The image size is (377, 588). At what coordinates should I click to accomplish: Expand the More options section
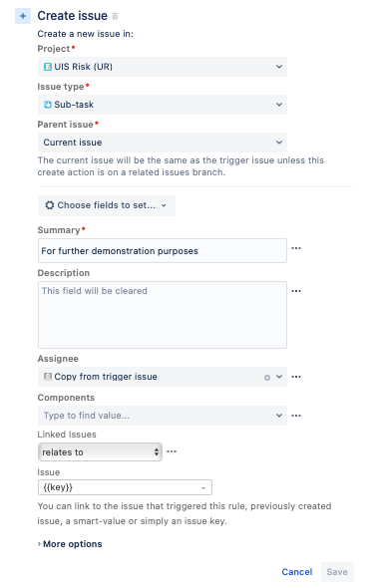[70, 544]
